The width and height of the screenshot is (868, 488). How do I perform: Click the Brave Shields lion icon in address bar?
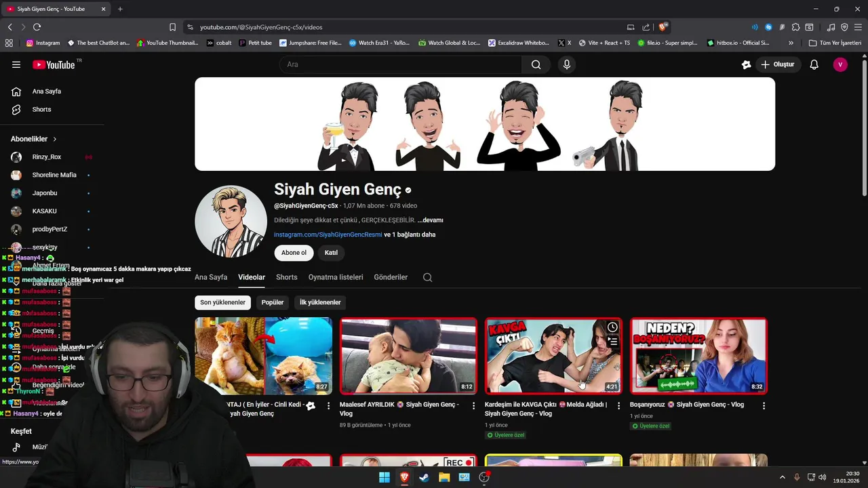point(663,27)
